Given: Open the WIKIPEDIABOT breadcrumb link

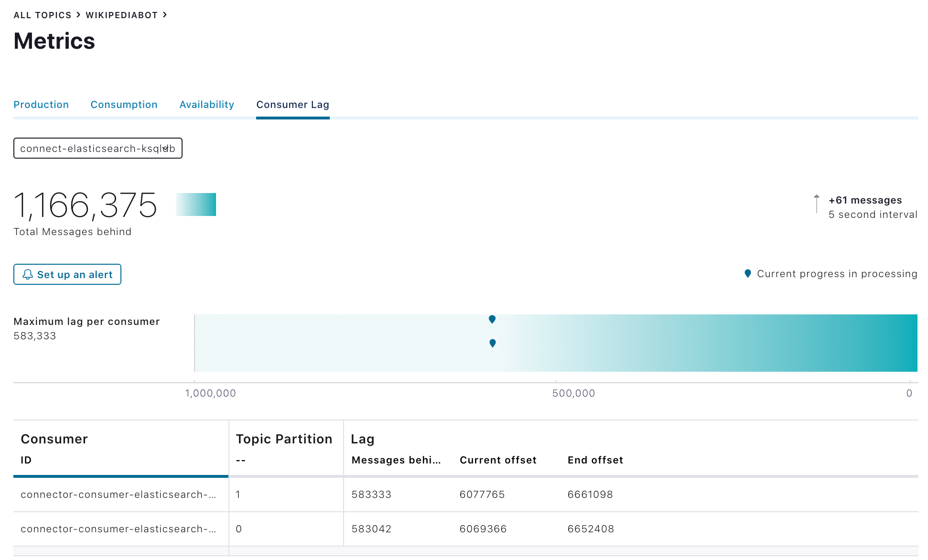Looking at the screenshot, I should click(x=121, y=15).
